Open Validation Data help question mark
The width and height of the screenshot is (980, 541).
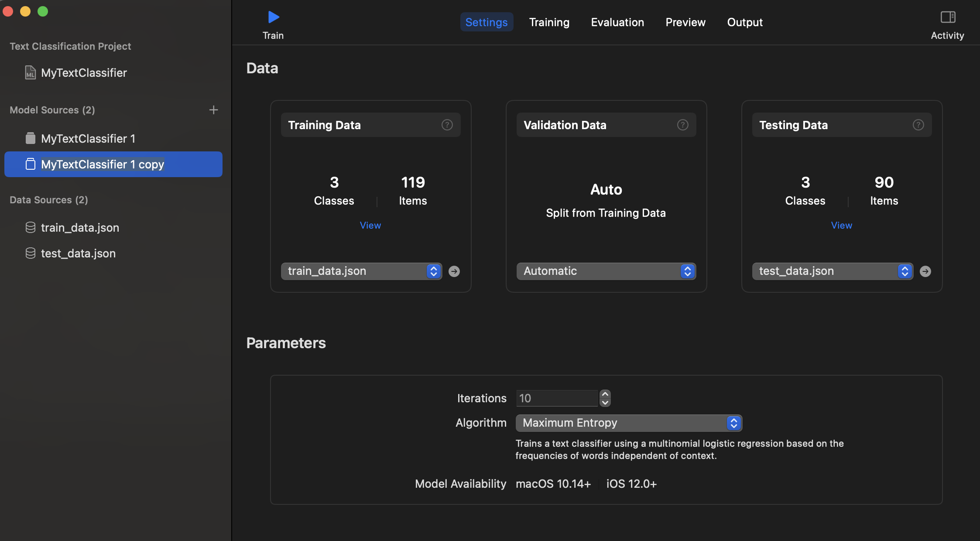(682, 125)
